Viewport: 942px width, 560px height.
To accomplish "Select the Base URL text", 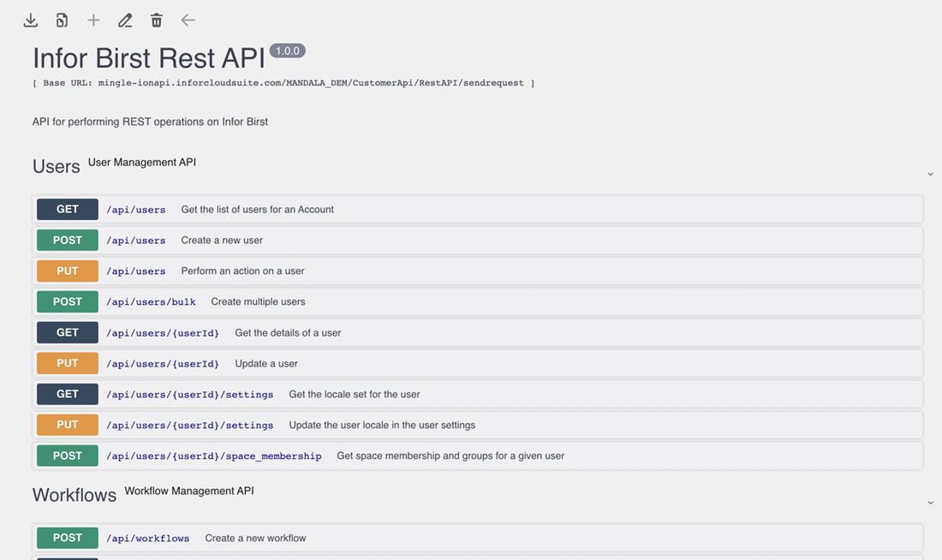I will point(283,83).
